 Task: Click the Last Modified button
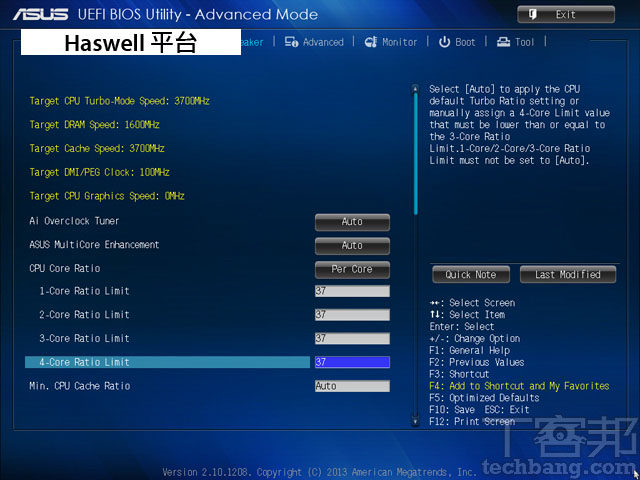click(x=568, y=274)
